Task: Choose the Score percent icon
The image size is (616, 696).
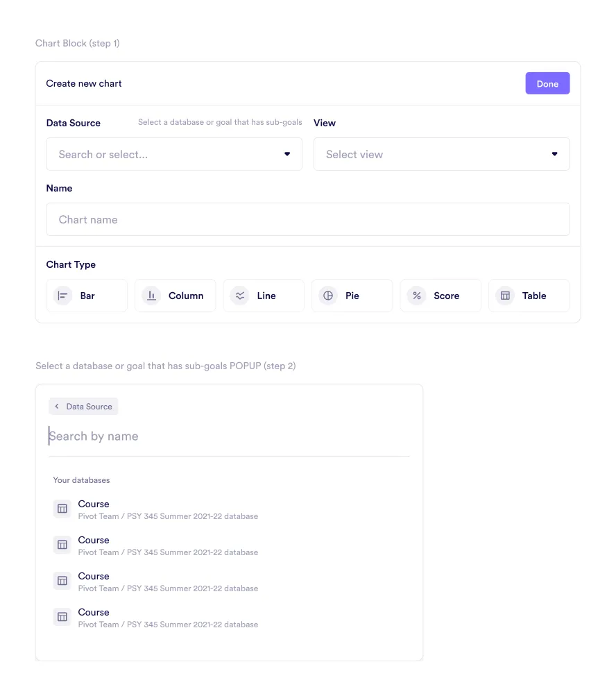Action: 417,296
